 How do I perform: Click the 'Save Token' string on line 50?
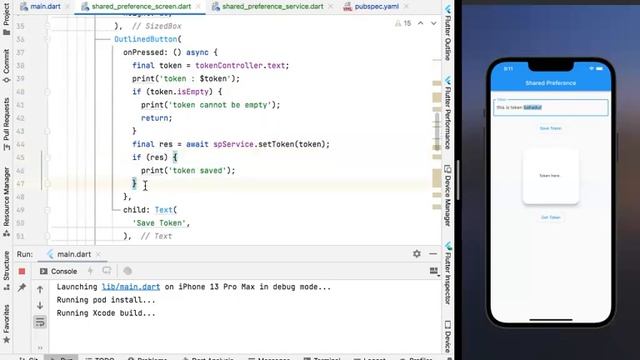tap(159, 223)
